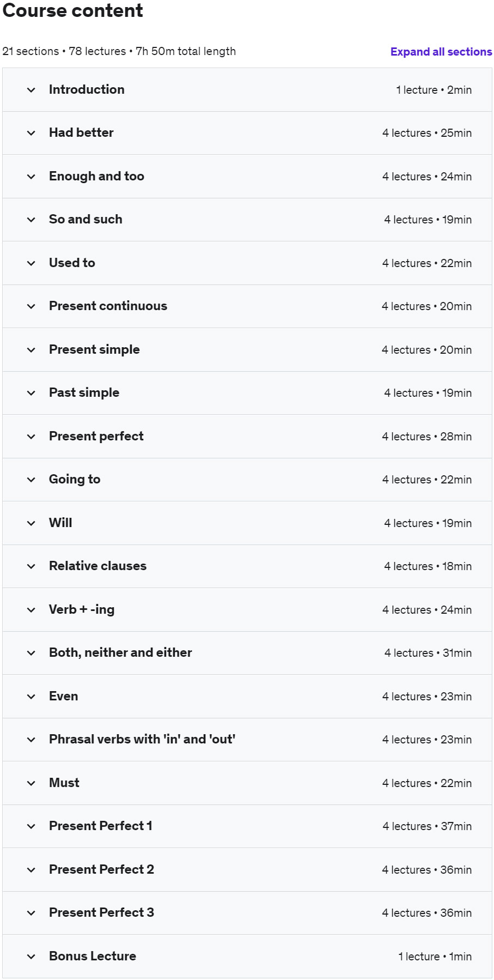Screen dimensions: 494x980
Task: Open Phrasal verbs with 'in' and 'out'
Action: 142,739
